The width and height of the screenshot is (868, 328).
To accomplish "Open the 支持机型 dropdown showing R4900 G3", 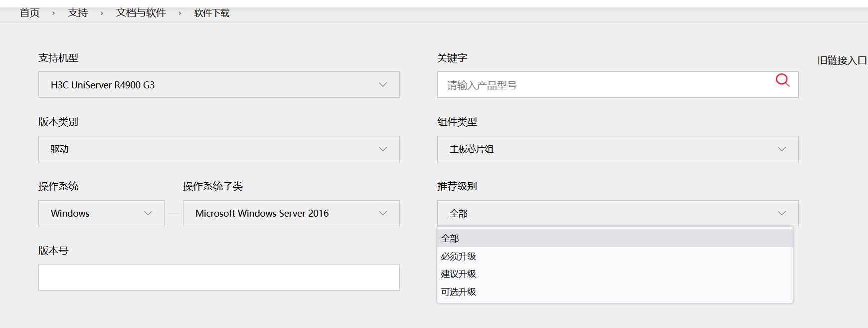I will click(x=218, y=85).
